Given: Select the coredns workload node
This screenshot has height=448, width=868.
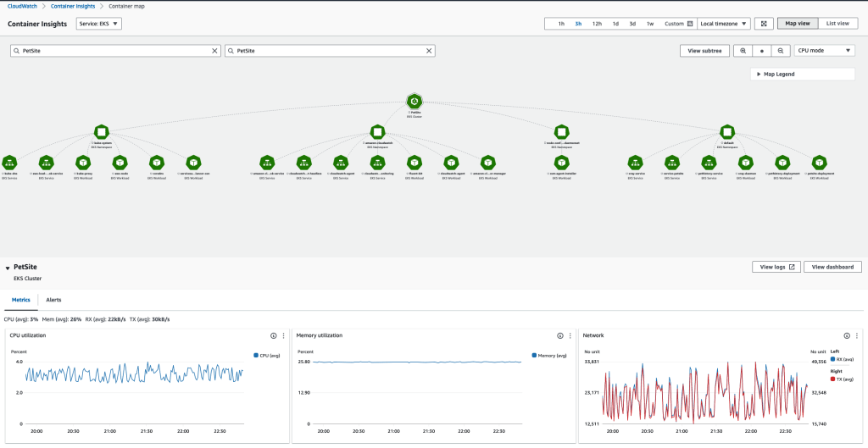Looking at the screenshot, I should coord(157,162).
